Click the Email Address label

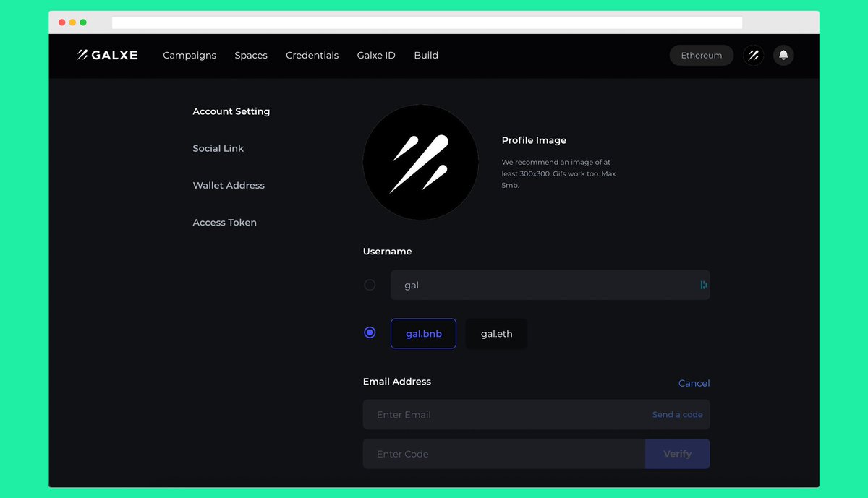396,382
